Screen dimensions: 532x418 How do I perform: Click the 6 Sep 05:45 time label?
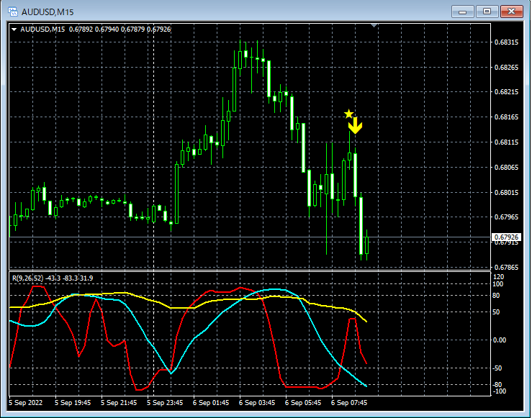point(303,403)
